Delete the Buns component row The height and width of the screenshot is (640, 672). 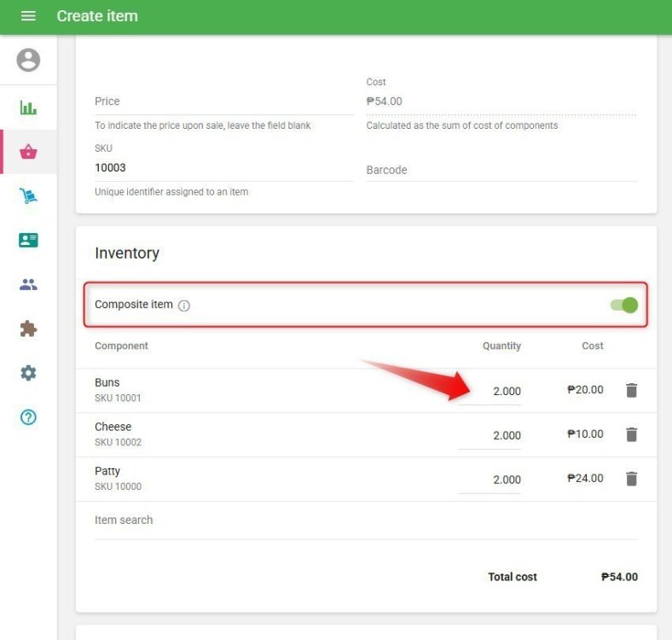point(631,390)
